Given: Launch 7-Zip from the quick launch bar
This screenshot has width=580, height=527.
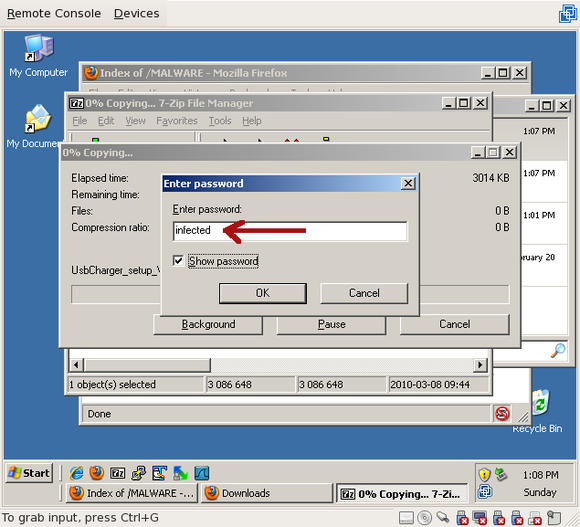Looking at the screenshot, I should pos(118,473).
